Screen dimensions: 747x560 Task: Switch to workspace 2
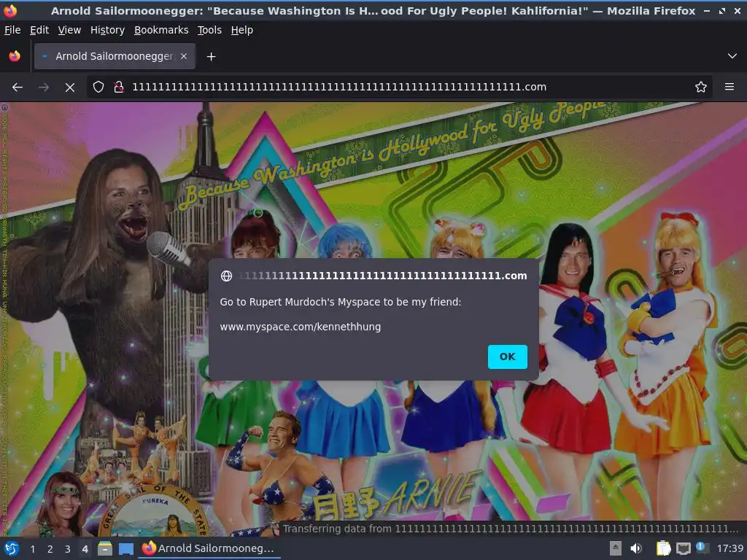[50, 549]
